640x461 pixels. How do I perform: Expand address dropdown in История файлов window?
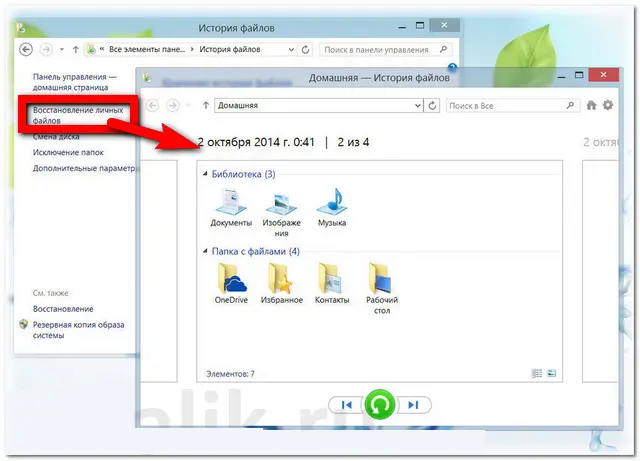[291, 49]
